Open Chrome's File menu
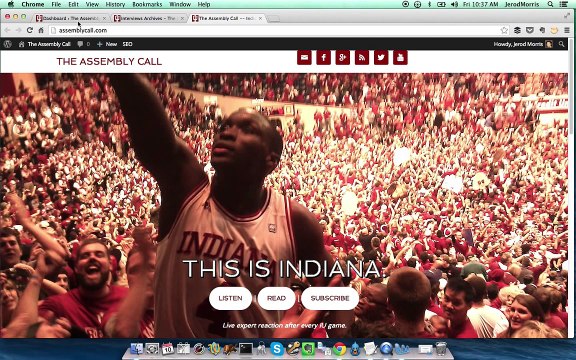The height and width of the screenshot is (360, 576). [x=56, y=4]
